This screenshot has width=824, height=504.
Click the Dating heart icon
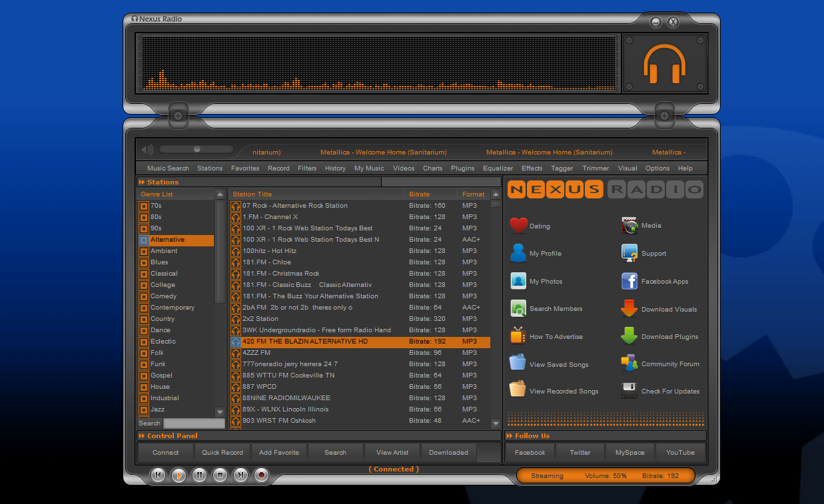coord(518,226)
